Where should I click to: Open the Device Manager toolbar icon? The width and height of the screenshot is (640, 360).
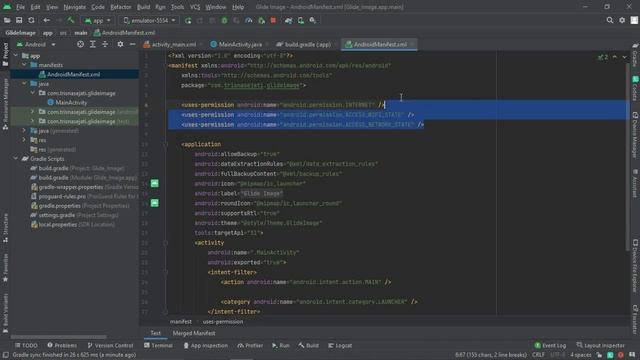(301, 20)
